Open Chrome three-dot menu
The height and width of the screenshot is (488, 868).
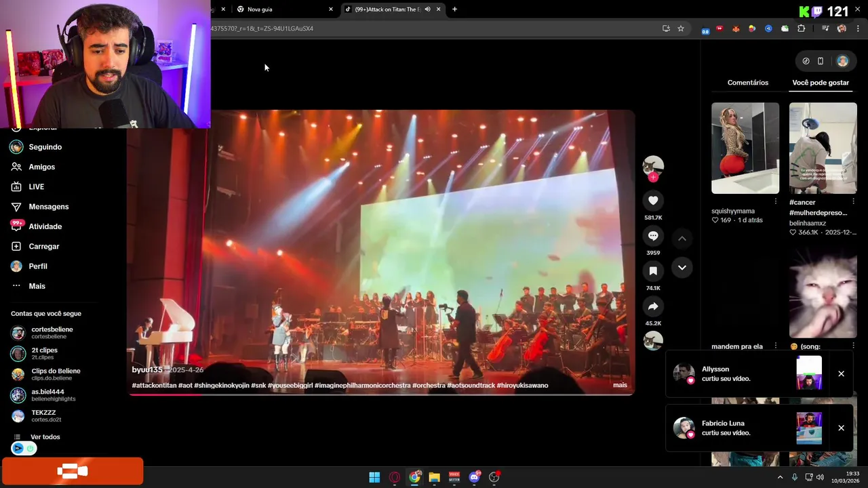(859, 28)
